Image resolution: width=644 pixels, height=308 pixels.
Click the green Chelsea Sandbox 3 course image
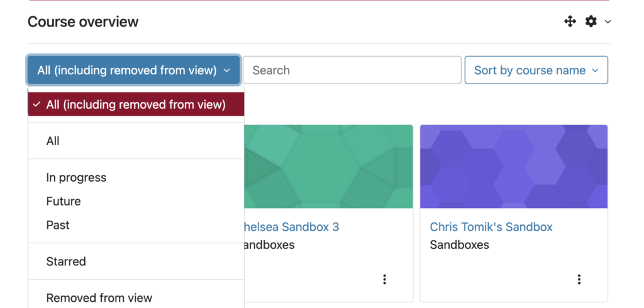pos(328,167)
